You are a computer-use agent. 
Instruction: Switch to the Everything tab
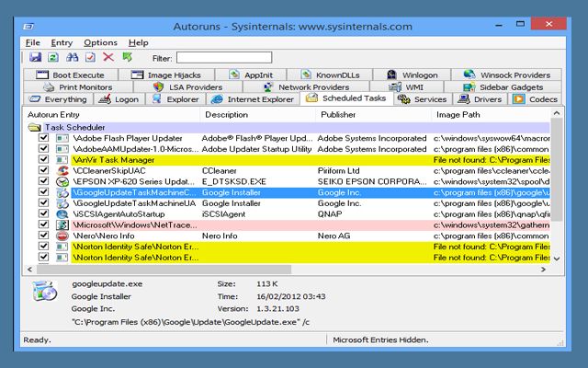58,99
